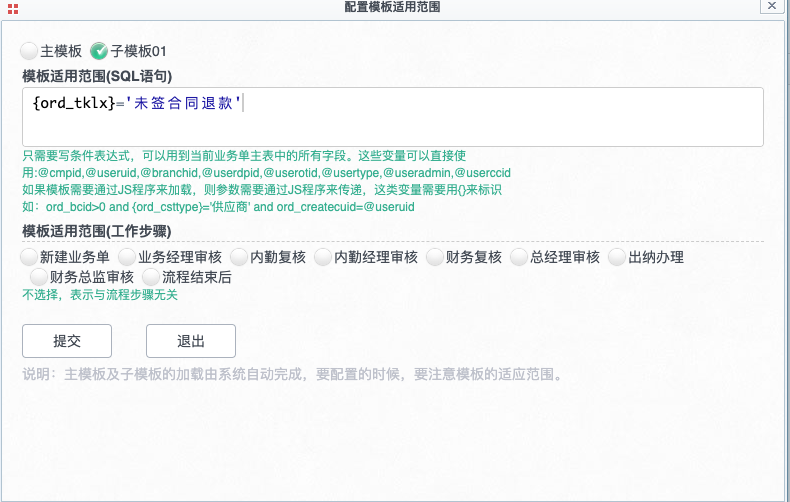Screen dimensions: 790x502
Task: Click the red grid icon in title bar
Action: pyautogui.click(x=12, y=7)
